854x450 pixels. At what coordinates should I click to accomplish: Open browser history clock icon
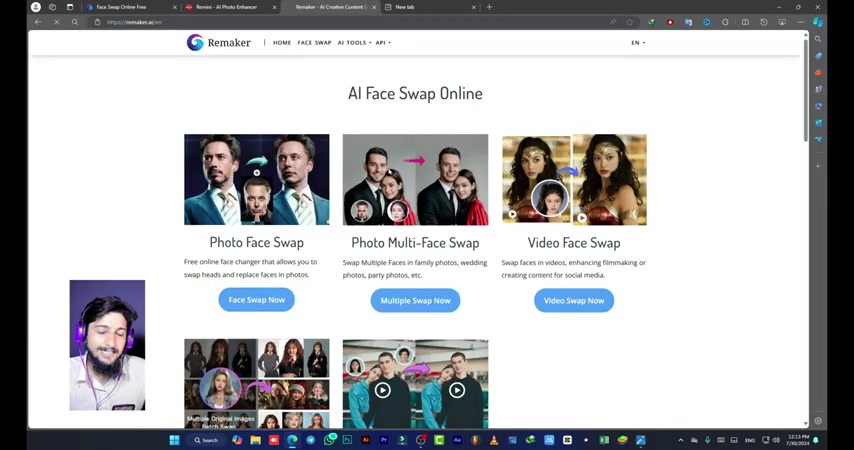(x=764, y=22)
